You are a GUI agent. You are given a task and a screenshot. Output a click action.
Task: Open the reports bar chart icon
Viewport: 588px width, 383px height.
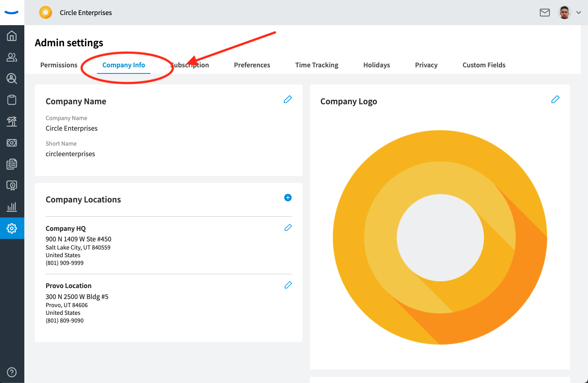tap(12, 207)
